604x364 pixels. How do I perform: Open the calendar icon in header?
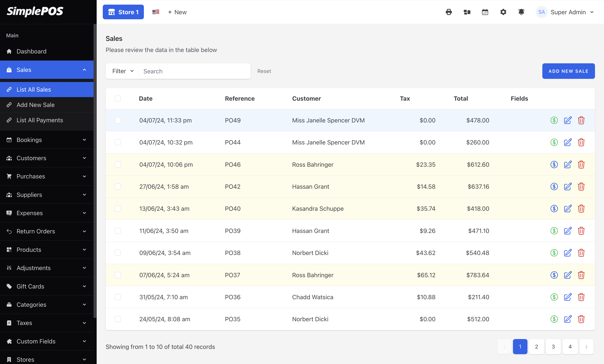pos(485,12)
